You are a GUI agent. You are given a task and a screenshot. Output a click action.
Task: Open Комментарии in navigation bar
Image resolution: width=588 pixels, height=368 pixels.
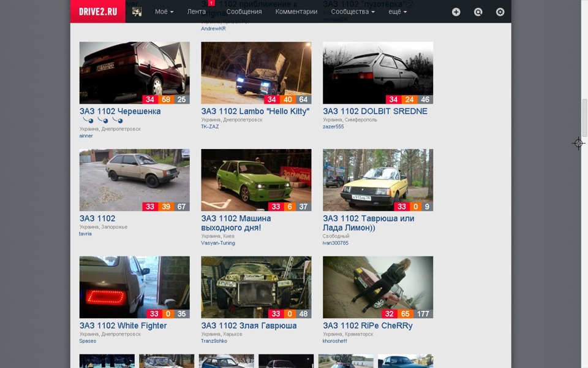click(x=296, y=12)
